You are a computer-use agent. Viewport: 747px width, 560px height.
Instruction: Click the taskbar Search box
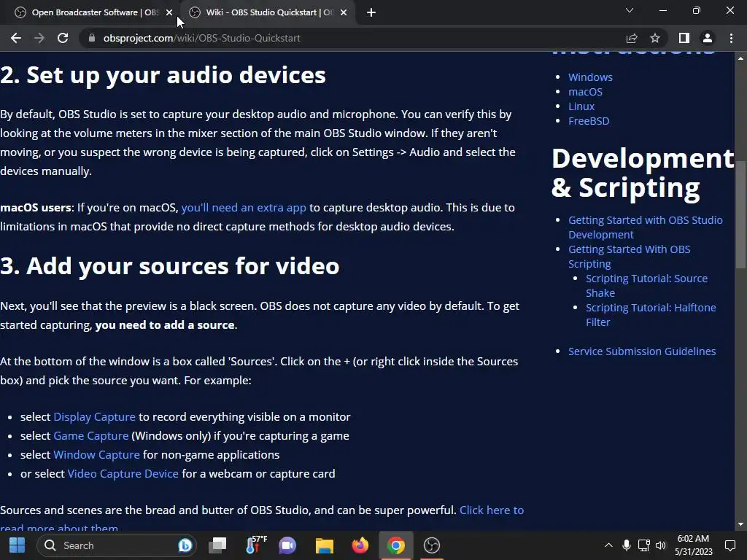pos(117,545)
